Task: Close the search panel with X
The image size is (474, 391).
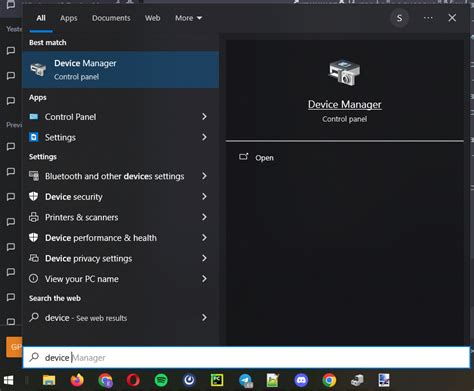Action: (452, 18)
